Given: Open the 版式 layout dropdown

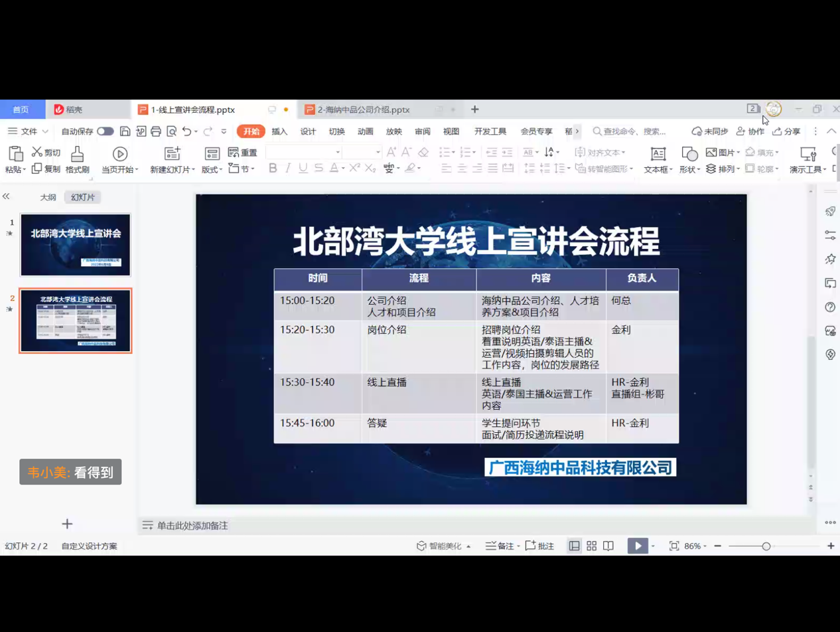Looking at the screenshot, I should (x=212, y=169).
